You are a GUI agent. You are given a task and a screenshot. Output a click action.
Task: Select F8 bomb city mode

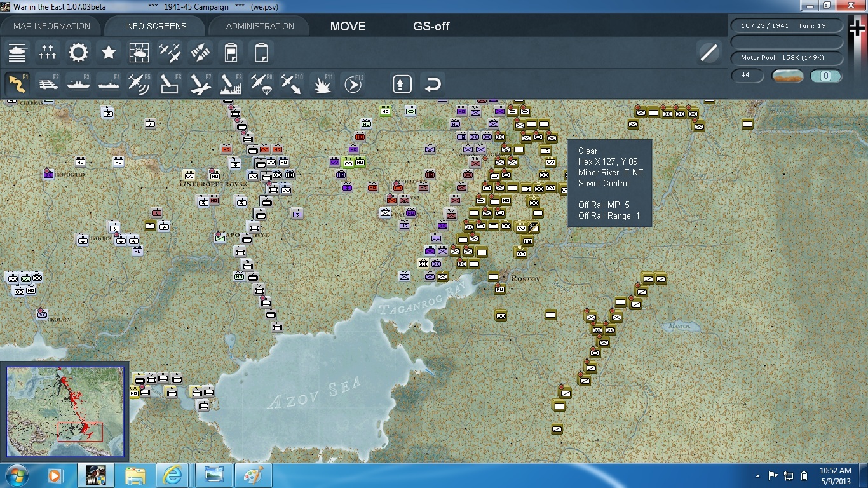pos(231,84)
